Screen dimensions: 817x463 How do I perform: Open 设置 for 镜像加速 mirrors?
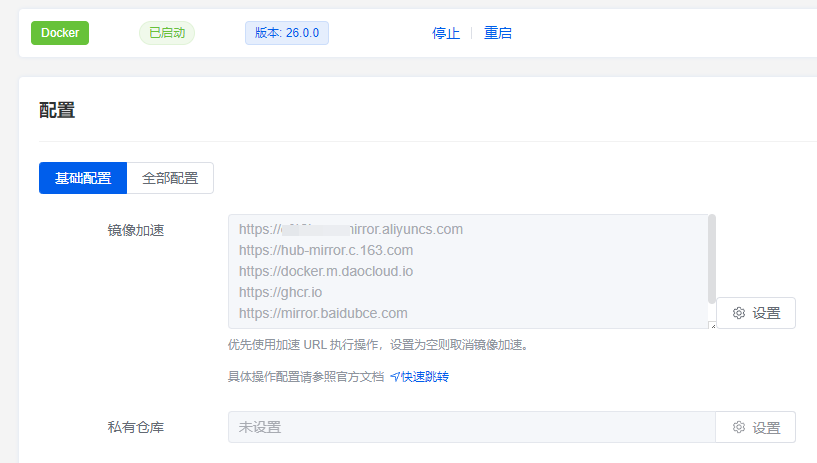point(756,313)
